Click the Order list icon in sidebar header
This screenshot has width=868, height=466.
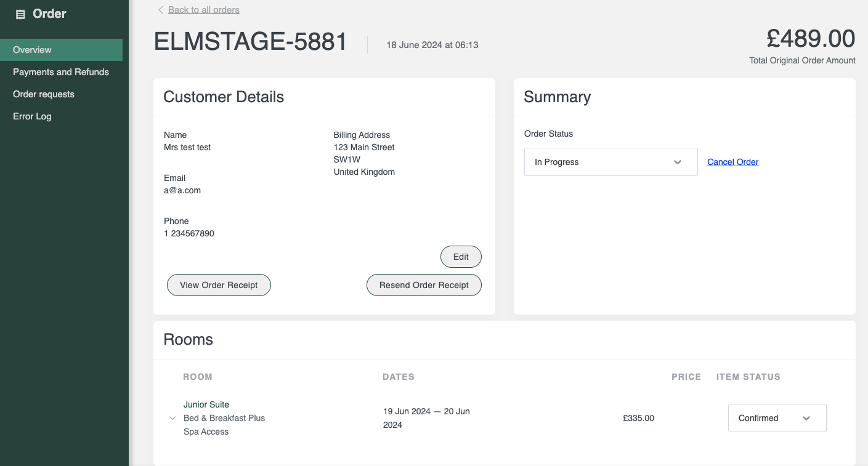[20, 14]
